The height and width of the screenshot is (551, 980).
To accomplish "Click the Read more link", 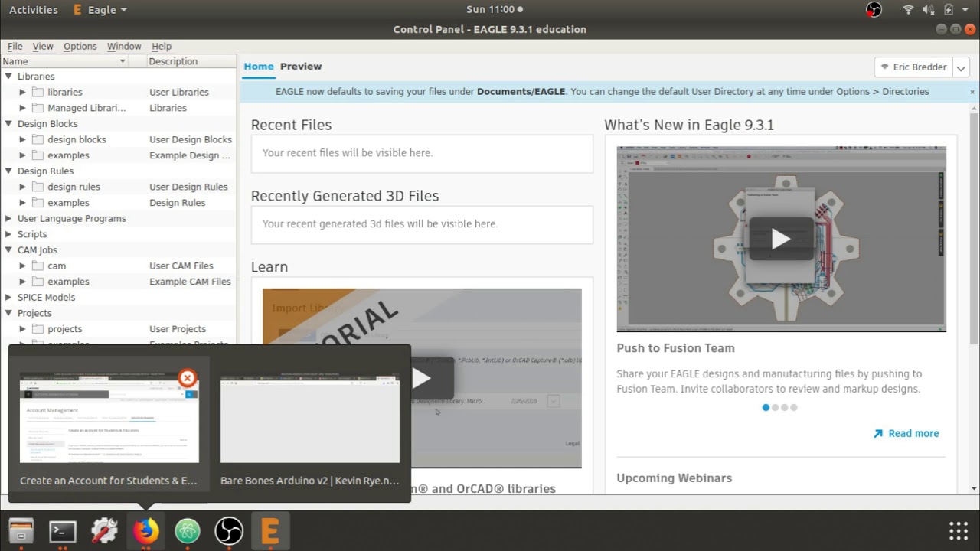I will pyautogui.click(x=913, y=433).
